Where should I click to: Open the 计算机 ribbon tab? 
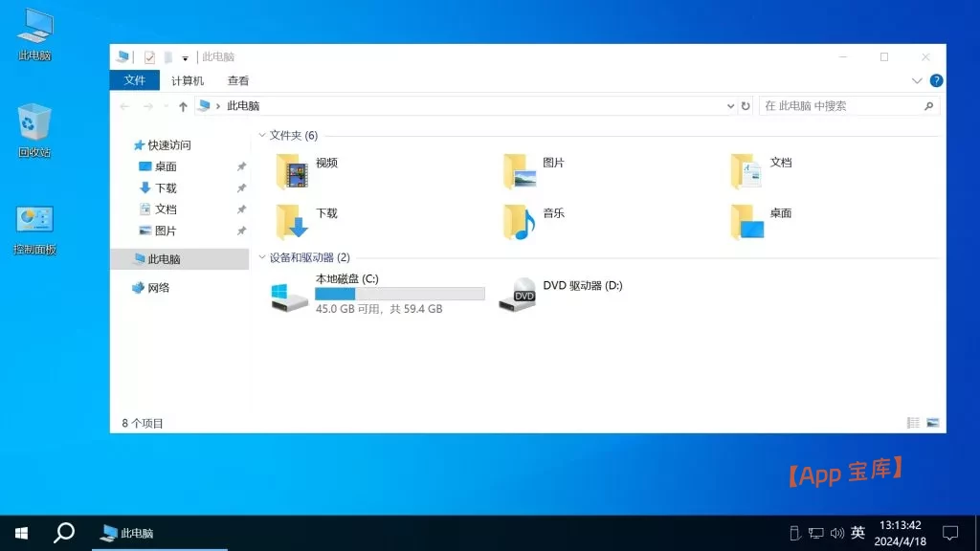coord(187,80)
